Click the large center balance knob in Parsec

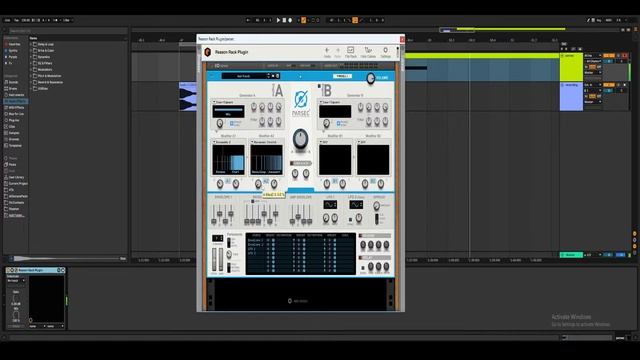pos(300,139)
